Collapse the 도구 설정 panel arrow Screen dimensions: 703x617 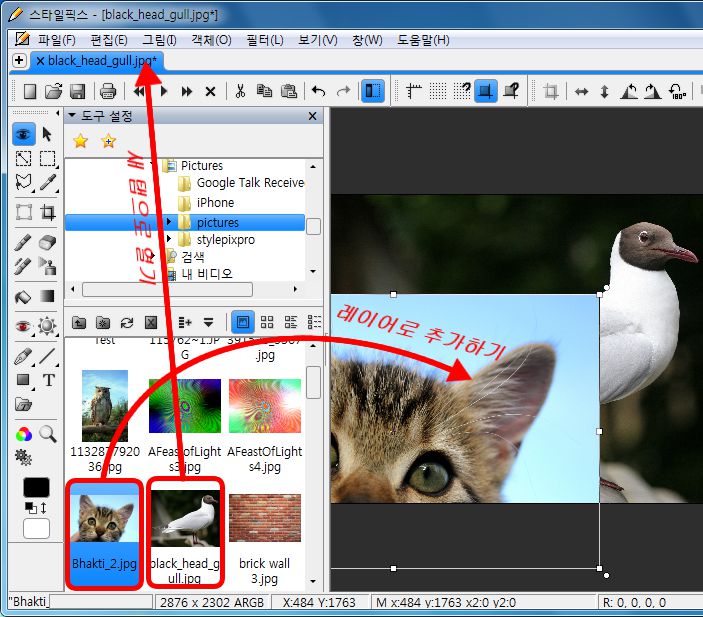click(72, 116)
